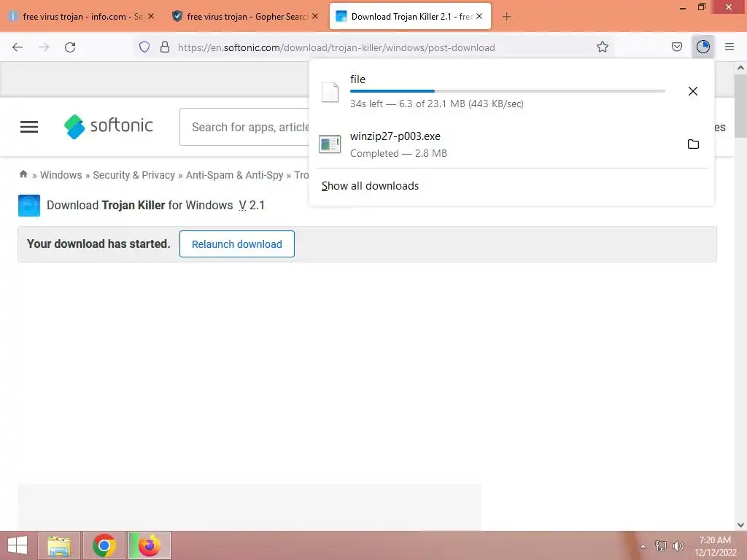Toggle the Firefox downloads panel button
Image resolution: width=747 pixels, height=560 pixels.
(x=703, y=47)
